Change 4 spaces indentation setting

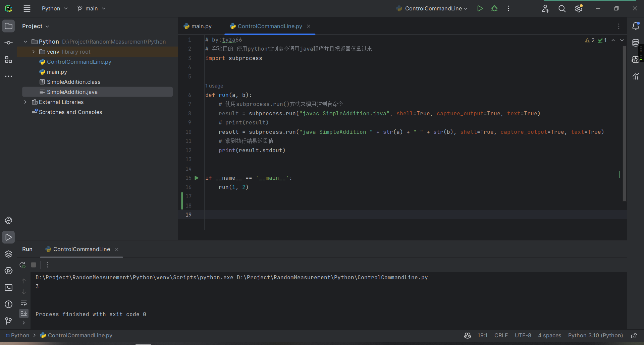pyautogui.click(x=549, y=336)
